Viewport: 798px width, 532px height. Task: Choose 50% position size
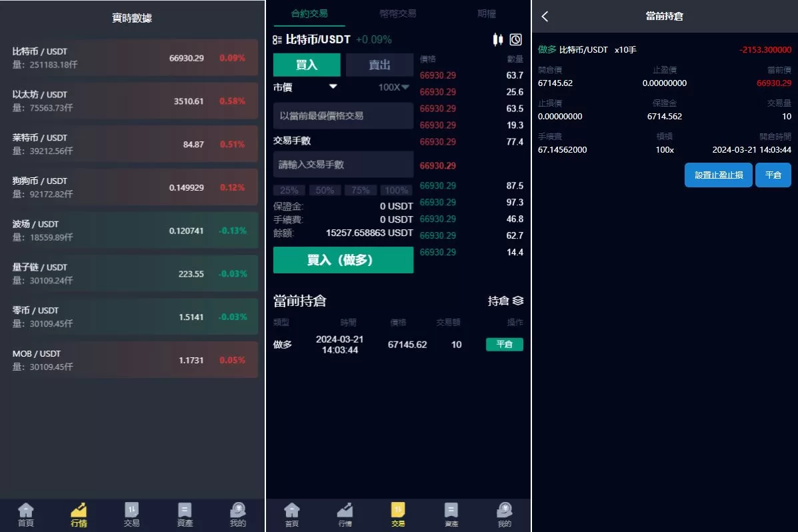click(x=325, y=190)
